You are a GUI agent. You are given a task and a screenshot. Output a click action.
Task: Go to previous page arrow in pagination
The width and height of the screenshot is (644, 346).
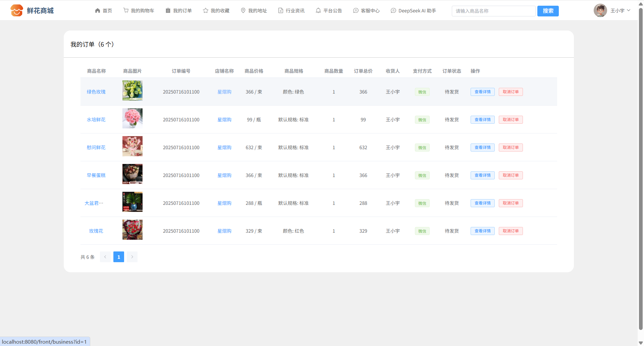pos(105,257)
